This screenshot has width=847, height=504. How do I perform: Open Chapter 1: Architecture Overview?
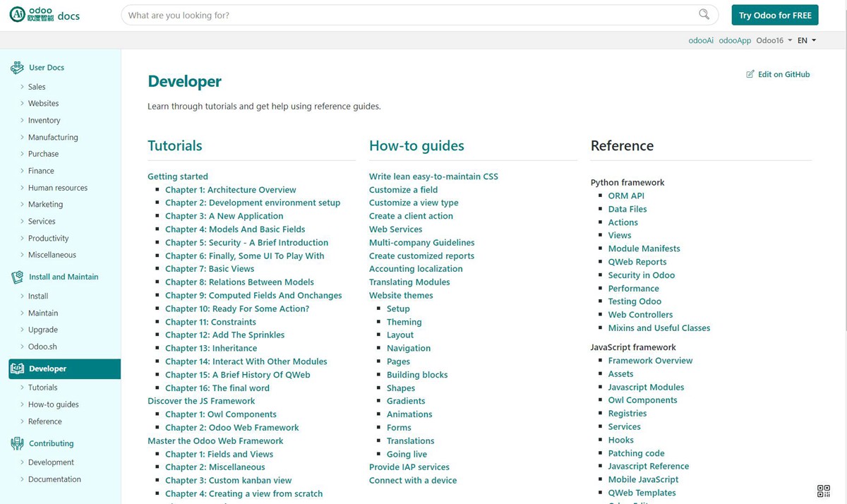coord(230,189)
